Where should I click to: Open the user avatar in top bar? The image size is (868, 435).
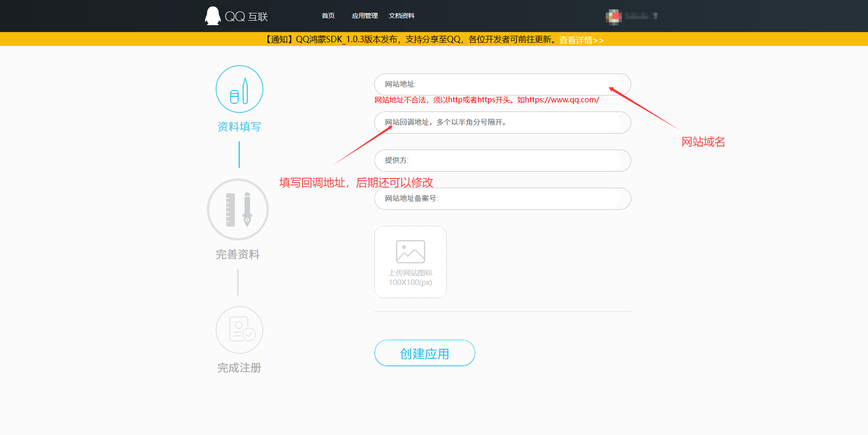pyautogui.click(x=613, y=17)
